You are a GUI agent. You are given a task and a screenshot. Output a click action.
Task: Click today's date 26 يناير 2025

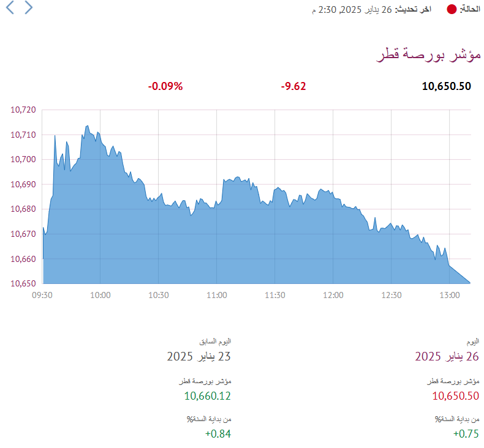(x=447, y=356)
